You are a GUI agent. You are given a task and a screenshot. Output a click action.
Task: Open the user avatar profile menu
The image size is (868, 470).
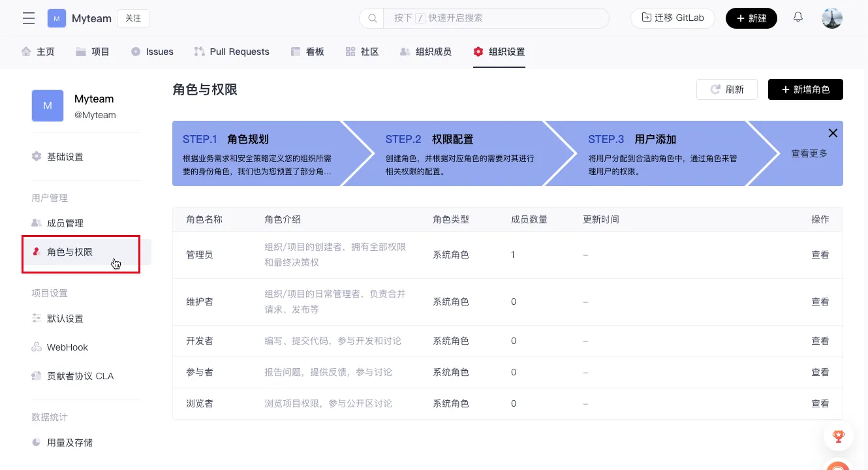pyautogui.click(x=832, y=18)
